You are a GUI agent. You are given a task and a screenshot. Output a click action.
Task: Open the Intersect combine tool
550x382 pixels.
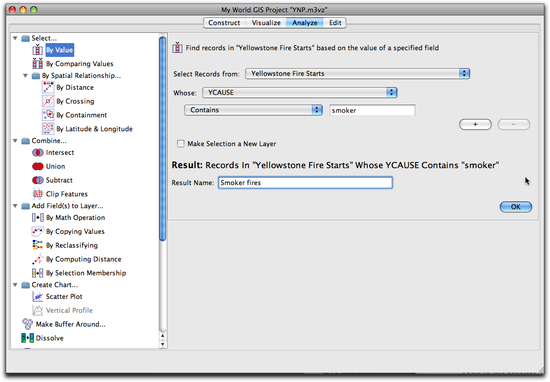point(60,153)
